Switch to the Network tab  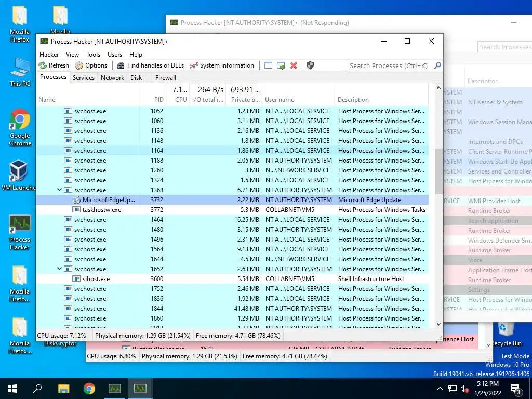pos(112,78)
